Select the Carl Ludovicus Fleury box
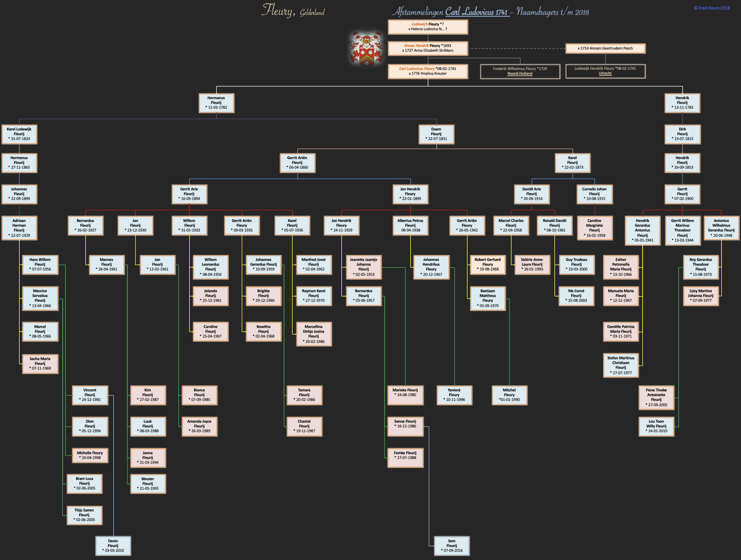 (428, 72)
